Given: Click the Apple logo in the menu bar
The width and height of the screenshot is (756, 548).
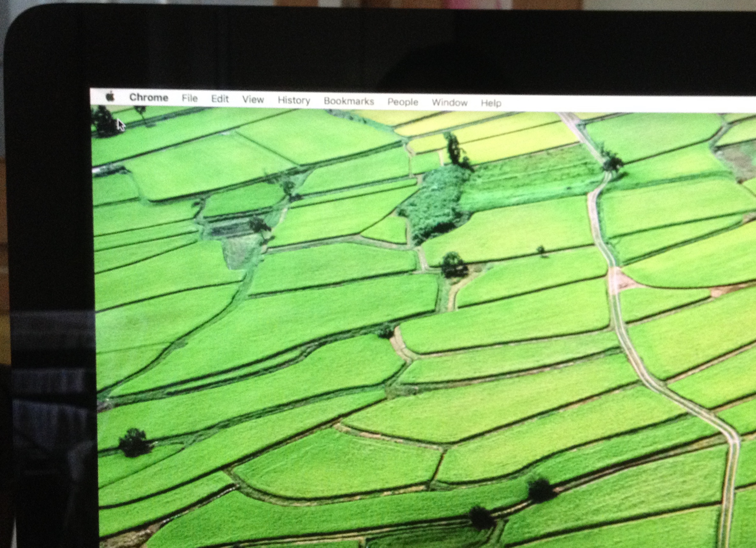Looking at the screenshot, I should coord(110,97).
